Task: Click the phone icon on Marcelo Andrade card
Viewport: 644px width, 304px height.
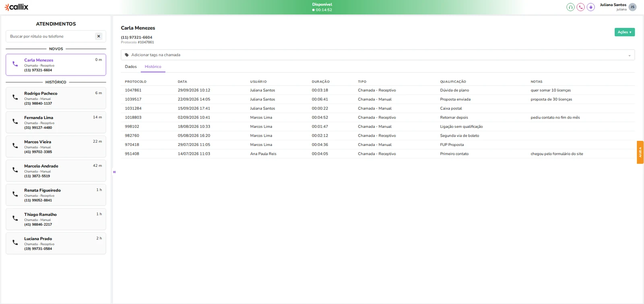Action: point(15,170)
